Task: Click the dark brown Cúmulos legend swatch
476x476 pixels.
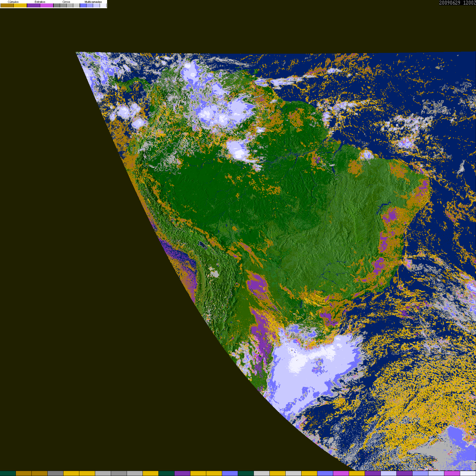Action: tap(7, 5)
